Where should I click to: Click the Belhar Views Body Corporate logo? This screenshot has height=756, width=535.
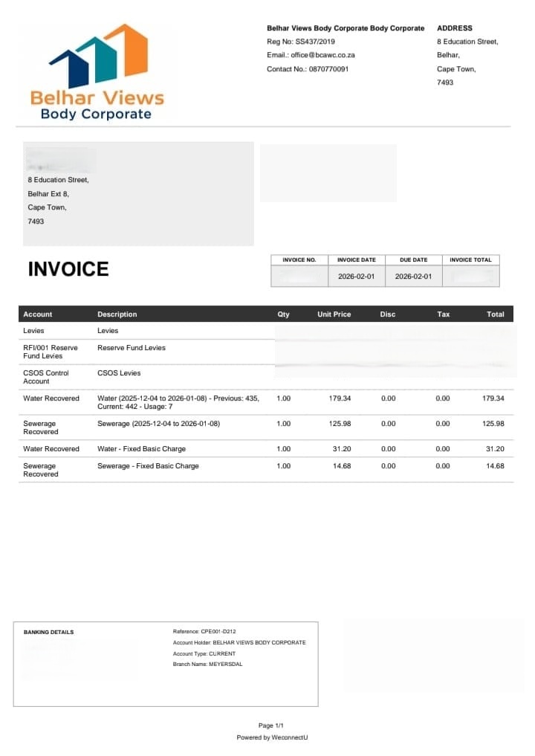97,71
